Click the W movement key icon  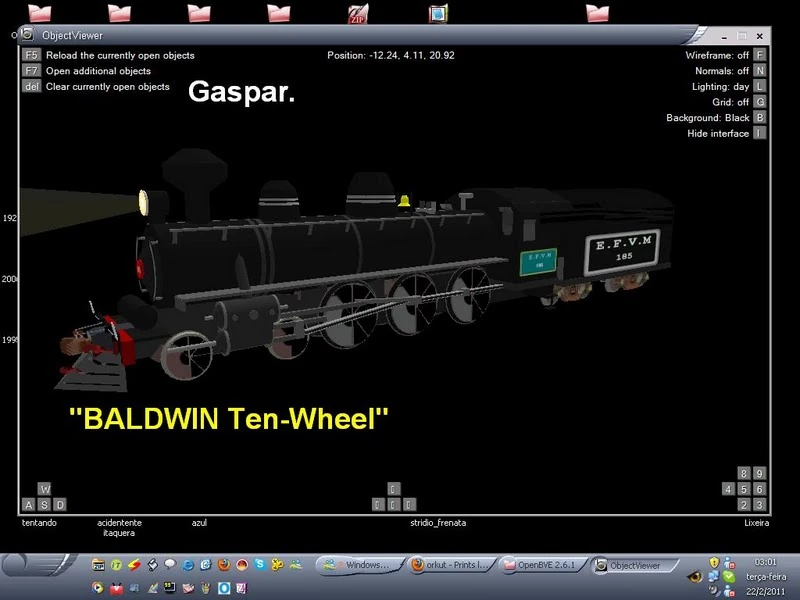tap(44, 489)
